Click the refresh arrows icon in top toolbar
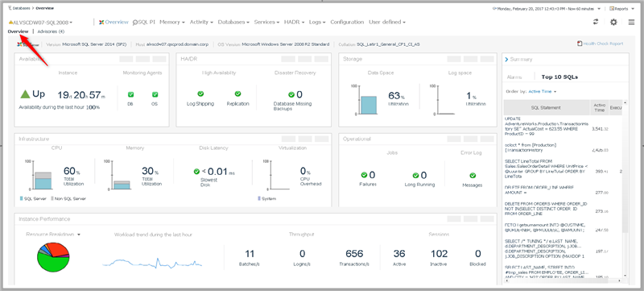 click(596, 23)
